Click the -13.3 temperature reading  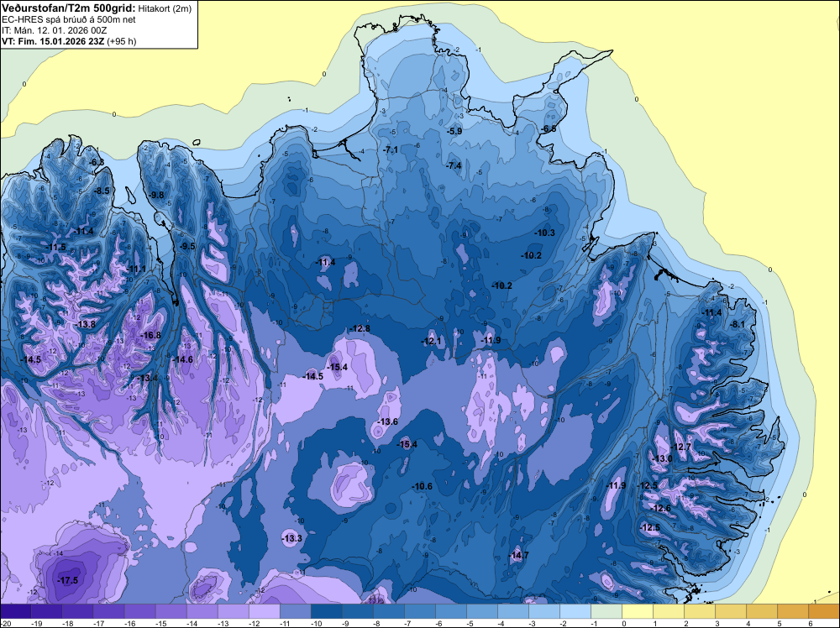(x=292, y=538)
